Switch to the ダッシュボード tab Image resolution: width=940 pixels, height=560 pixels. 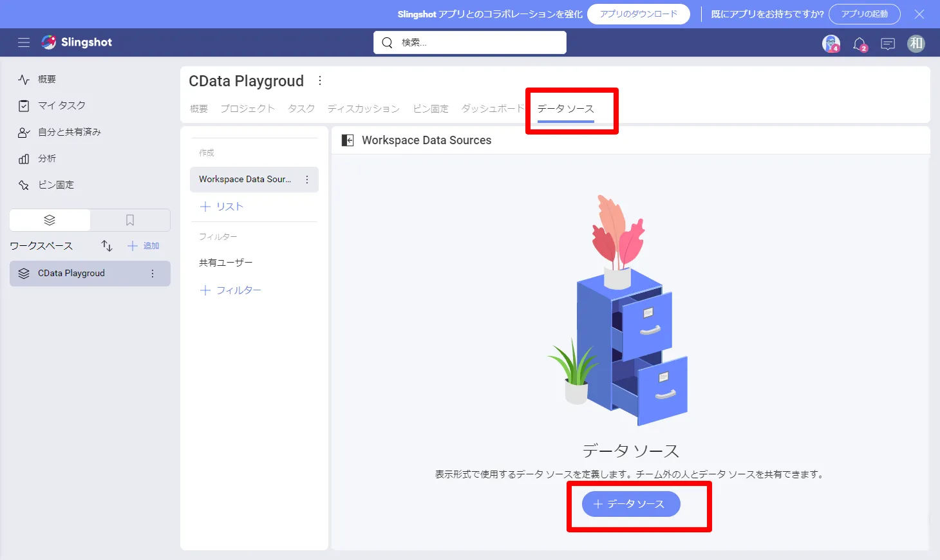point(493,109)
